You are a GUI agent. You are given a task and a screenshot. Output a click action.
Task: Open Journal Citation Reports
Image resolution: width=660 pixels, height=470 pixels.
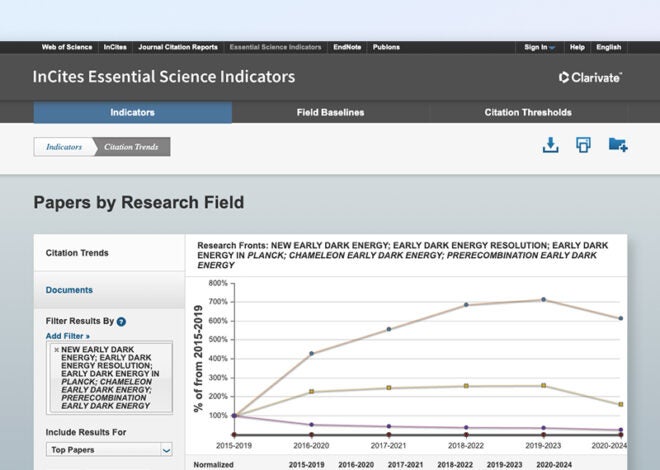178,47
